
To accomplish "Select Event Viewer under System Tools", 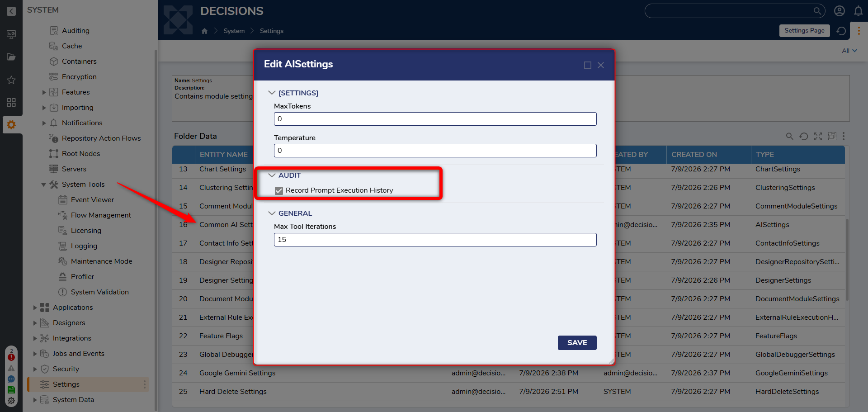I will 92,200.
